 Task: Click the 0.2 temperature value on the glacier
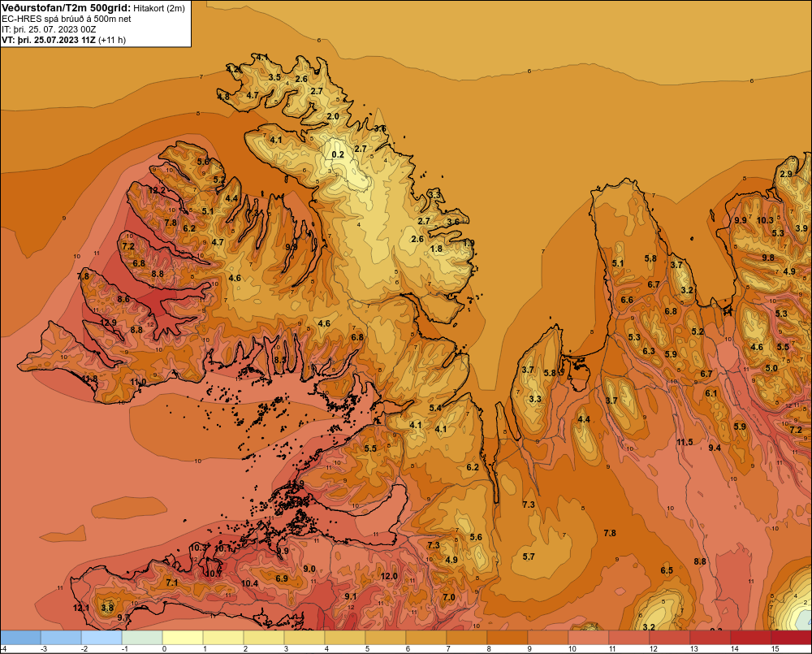338,154
